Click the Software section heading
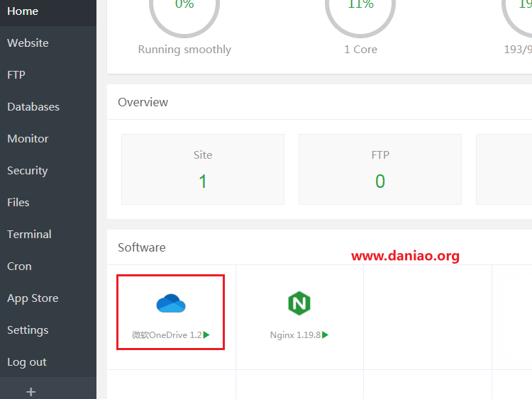Screen dimensions: 532x399 [141, 247]
